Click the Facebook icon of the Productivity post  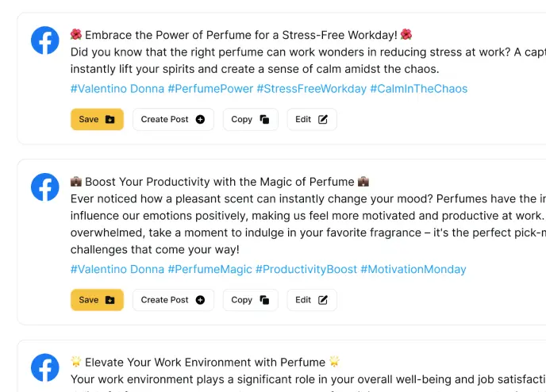tap(45, 187)
